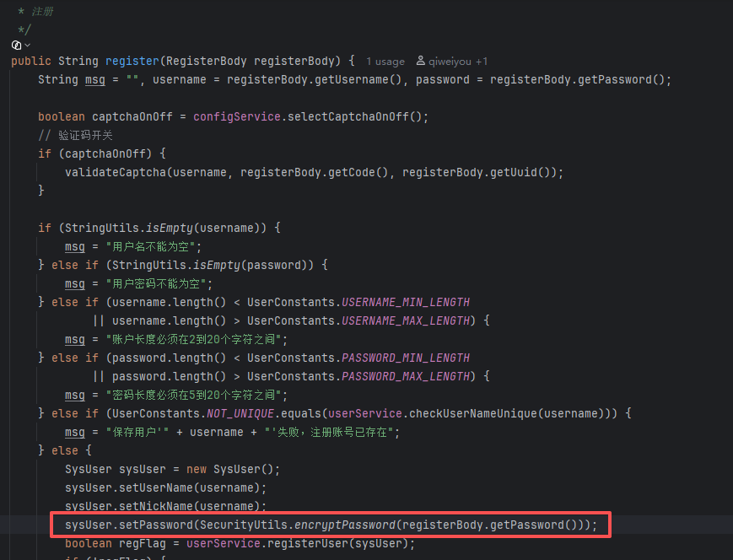Image resolution: width=733 pixels, height=560 pixels.
Task: Click 'getUuid()' in the validateCaptcha arguments
Action: [x=520, y=173]
